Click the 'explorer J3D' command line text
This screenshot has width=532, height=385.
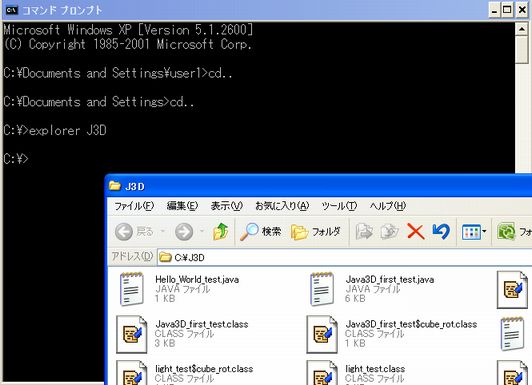[x=68, y=130]
